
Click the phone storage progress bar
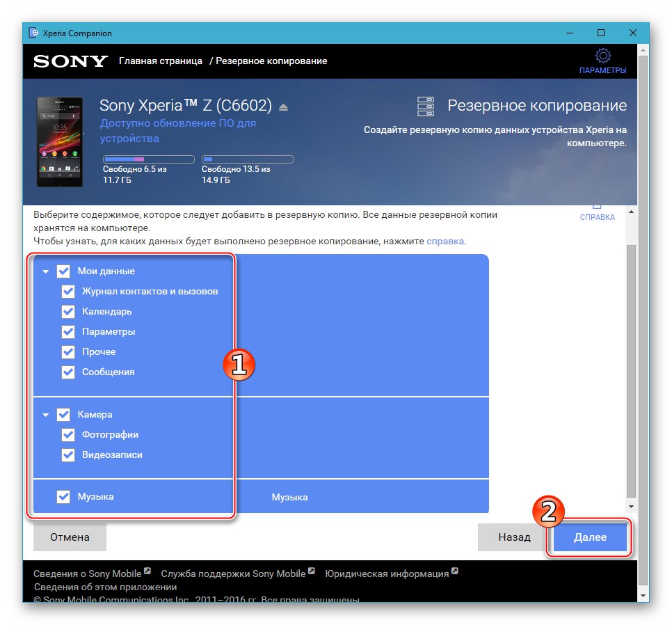(147, 159)
